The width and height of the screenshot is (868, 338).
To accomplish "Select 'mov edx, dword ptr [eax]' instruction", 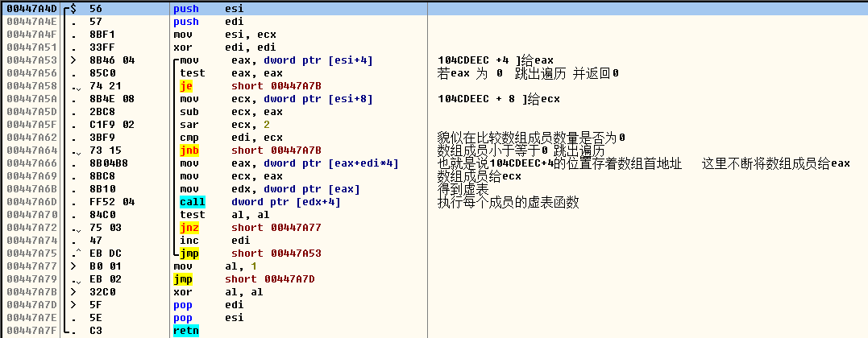I will [x=270, y=188].
